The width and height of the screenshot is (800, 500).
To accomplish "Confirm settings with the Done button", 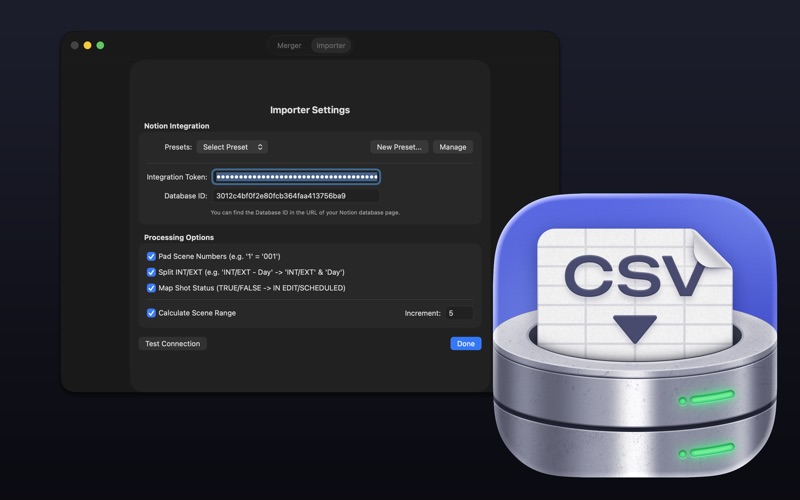I will 466,343.
